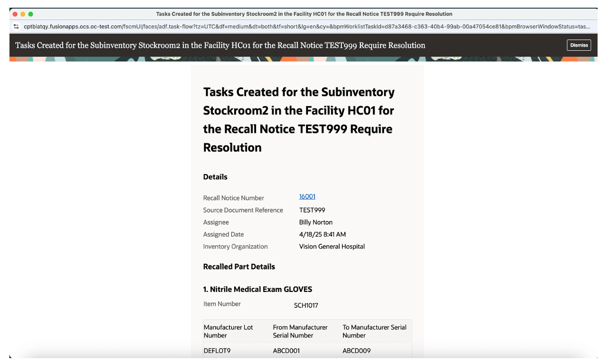Screen dimensions: 607x364
Task: Select the Details section heading
Action: pyautogui.click(x=215, y=177)
